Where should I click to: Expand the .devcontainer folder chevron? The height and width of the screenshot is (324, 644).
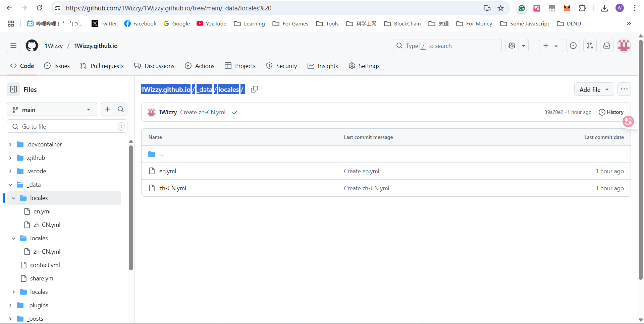point(10,144)
